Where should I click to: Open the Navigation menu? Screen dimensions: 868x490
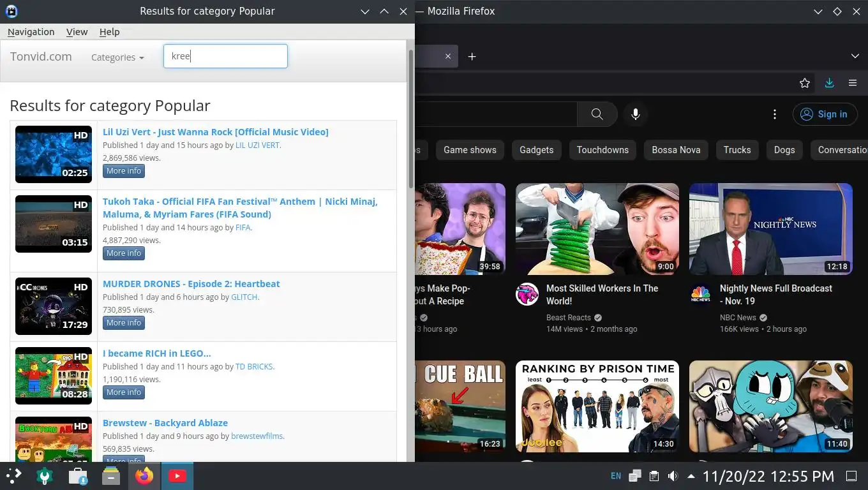tap(31, 32)
